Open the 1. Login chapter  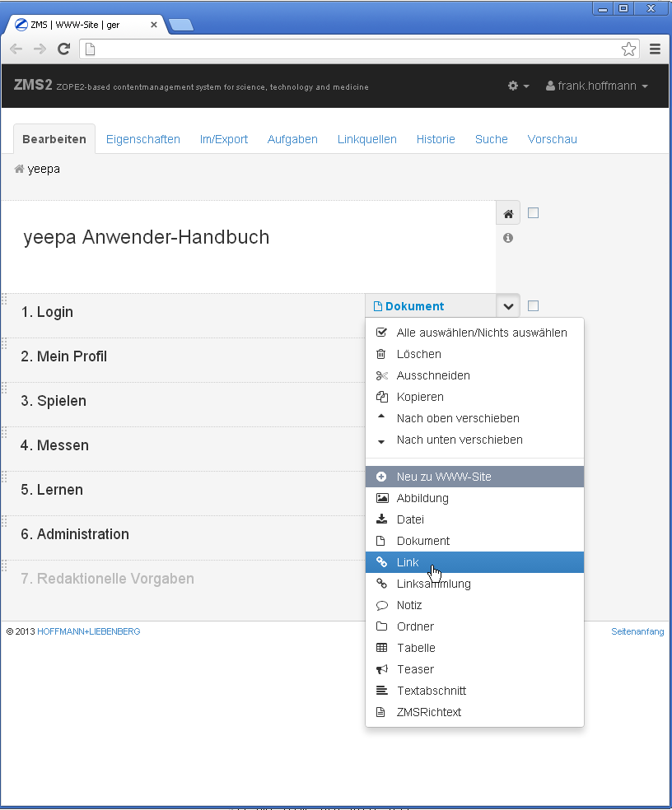(47, 312)
